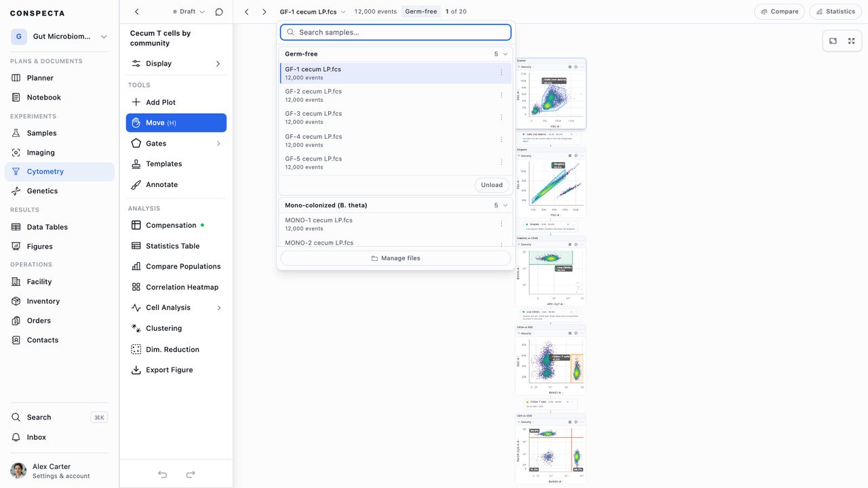Image resolution: width=868 pixels, height=488 pixels.
Task: Expand the Display settings row
Action: (x=176, y=64)
